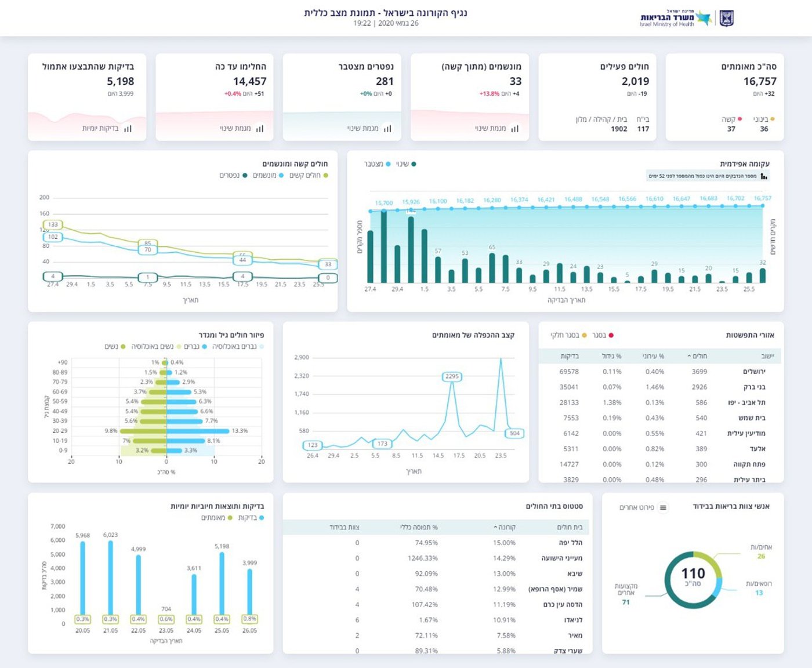This screenshot has height=668, width=812.
Task: Click the sort arrow on the חולים column header
Action: click(689, 356)
